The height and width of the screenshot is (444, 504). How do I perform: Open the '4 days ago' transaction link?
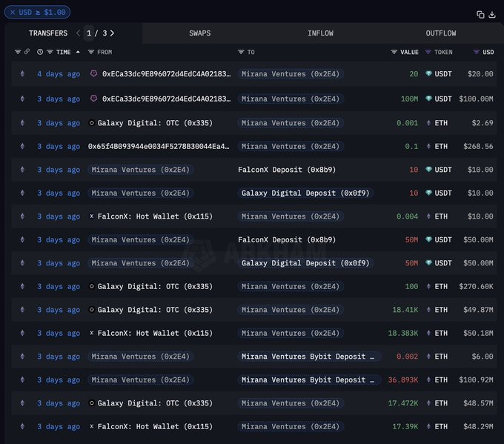(59, 74)
